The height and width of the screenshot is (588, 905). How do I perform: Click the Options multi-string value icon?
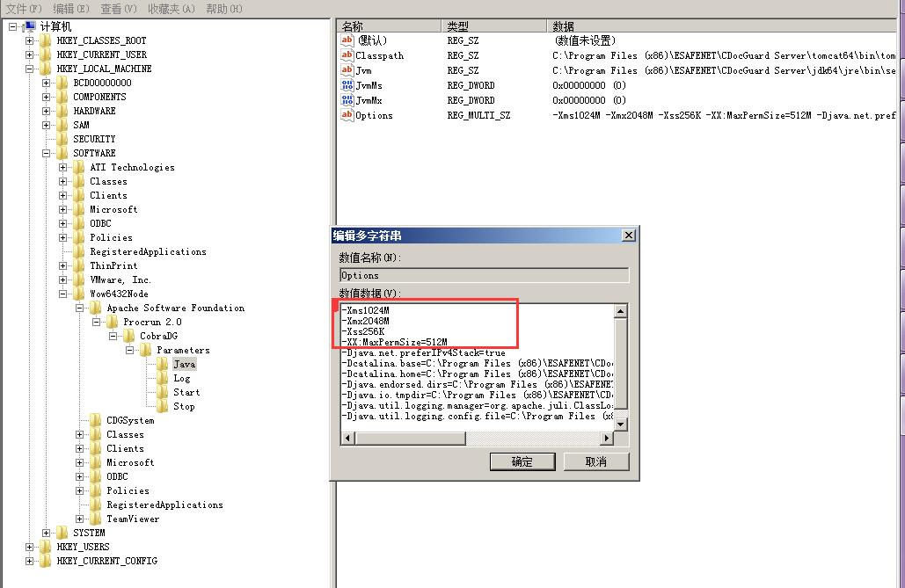347,115
